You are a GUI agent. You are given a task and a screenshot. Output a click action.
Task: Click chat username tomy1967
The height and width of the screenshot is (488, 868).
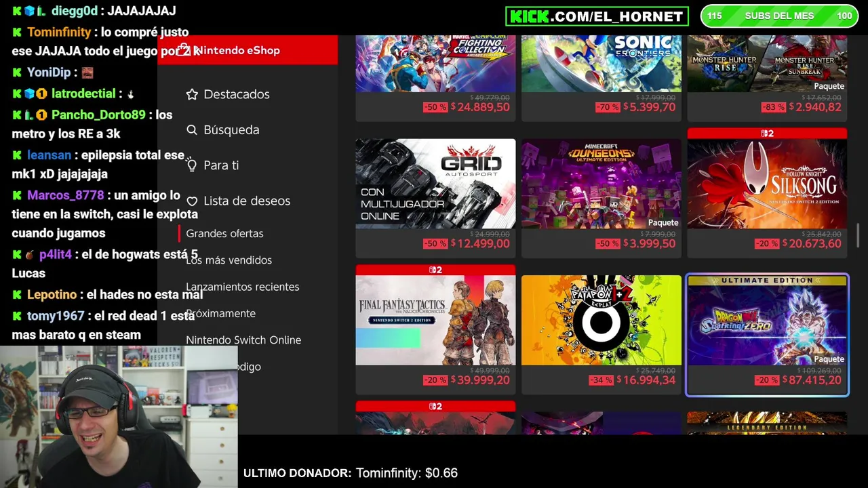pos(56,316)
